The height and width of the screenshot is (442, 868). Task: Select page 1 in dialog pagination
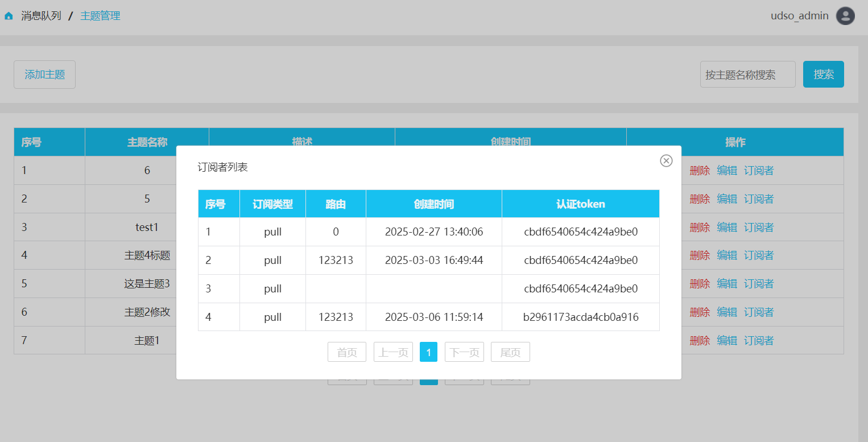[x=428, y=352]
